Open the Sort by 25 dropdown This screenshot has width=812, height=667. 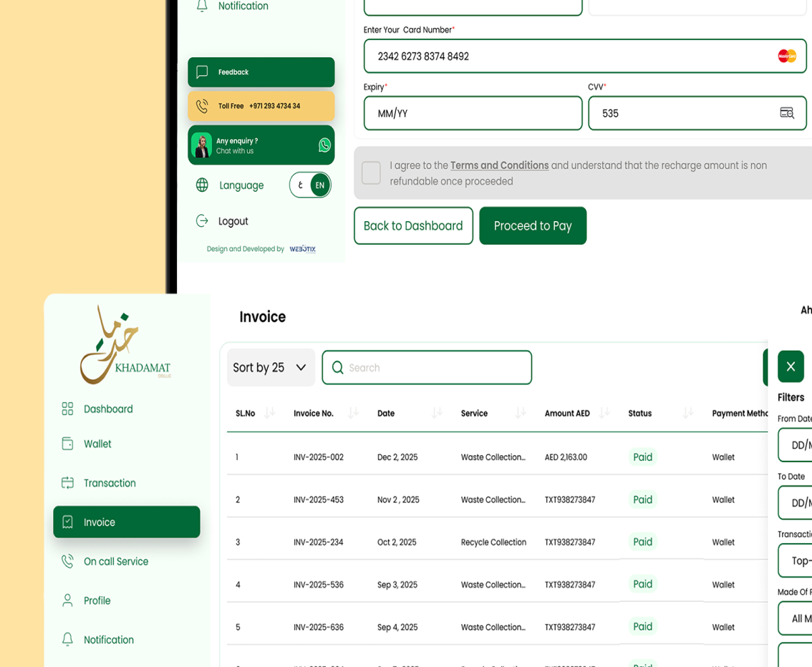pos(271,367)
